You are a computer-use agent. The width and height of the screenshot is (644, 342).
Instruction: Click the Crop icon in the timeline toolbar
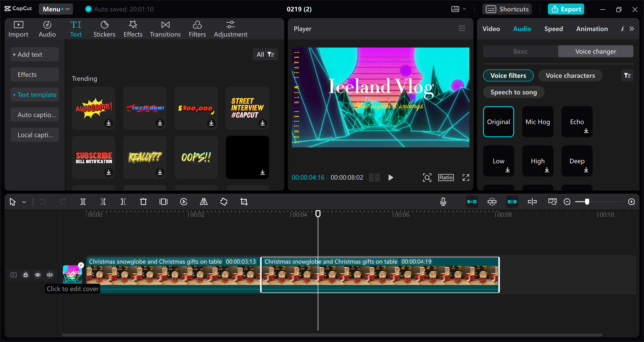tap(244, 201)
